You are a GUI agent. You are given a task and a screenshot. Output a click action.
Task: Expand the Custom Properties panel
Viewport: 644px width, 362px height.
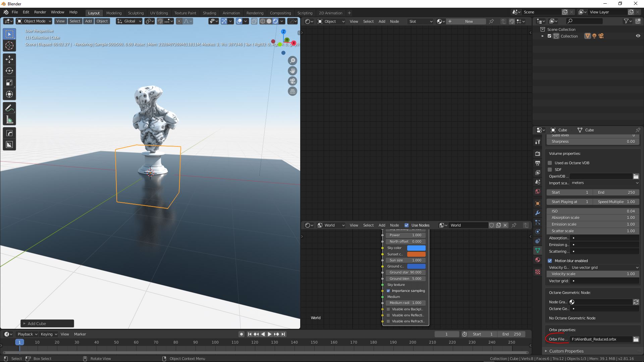point(566,351)
